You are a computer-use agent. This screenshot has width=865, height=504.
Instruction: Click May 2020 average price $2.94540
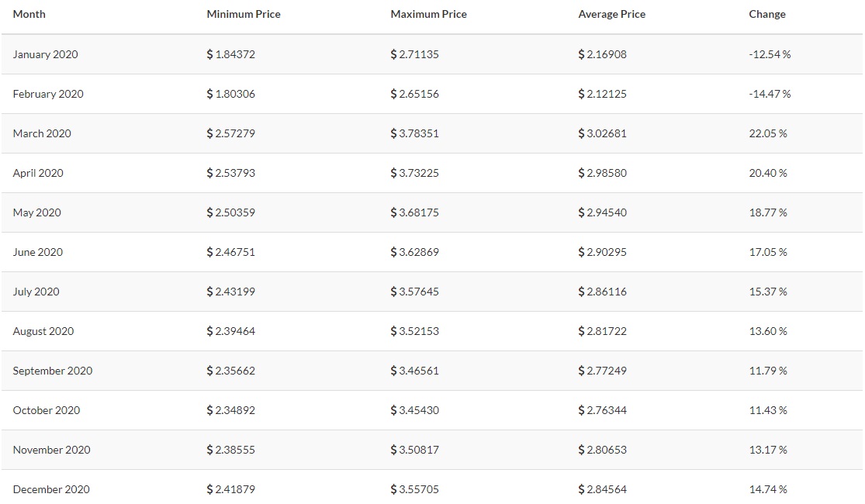coord(602,212)
